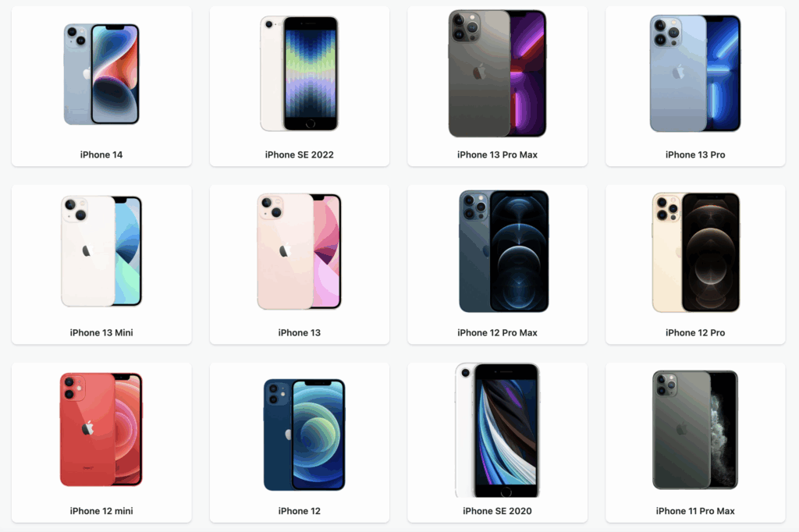Open the Pacific blue iPhone 12 Pro Max image
This screenshot has width=799, height=532.
click(503, 251)
